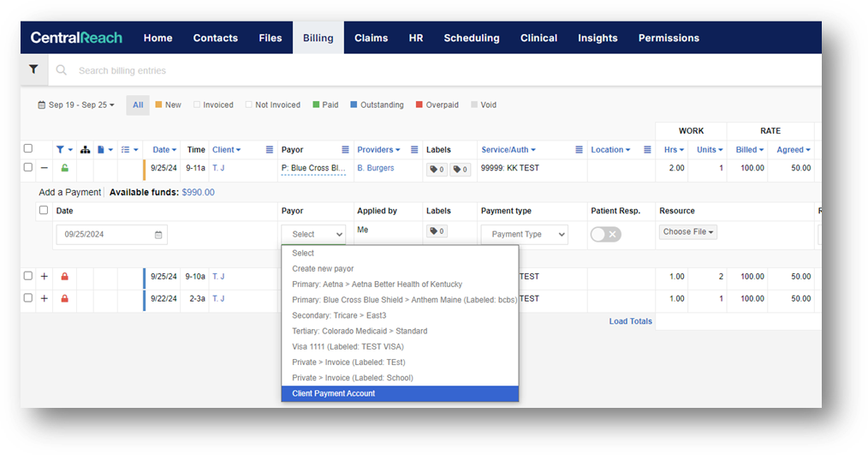Open the Claims tab
Screen dimensions: 868x455
coord(371,38)
